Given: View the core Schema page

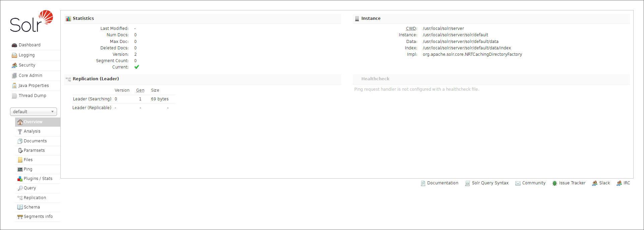Looking at the screenshot, I should click(32, 207).
